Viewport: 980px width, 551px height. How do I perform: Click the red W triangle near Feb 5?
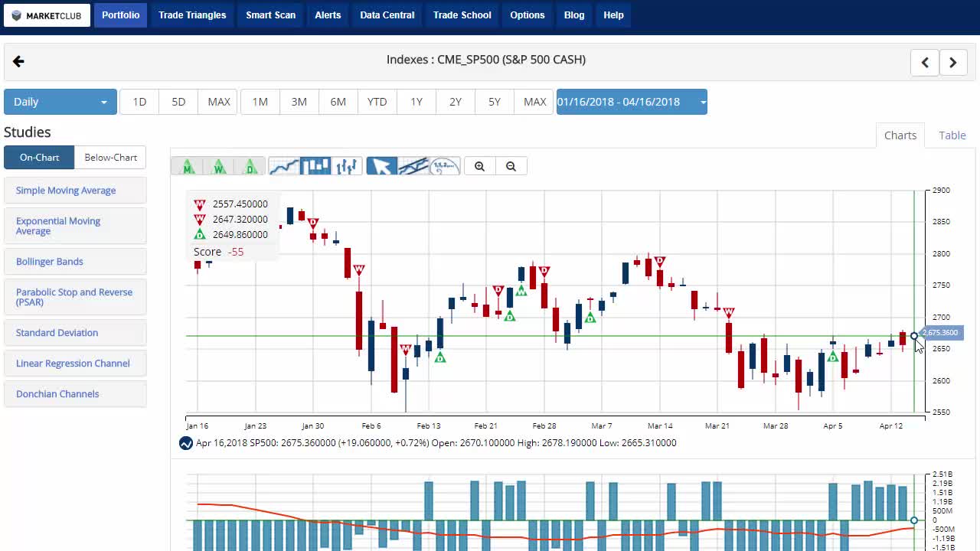(x=358, y=270)
